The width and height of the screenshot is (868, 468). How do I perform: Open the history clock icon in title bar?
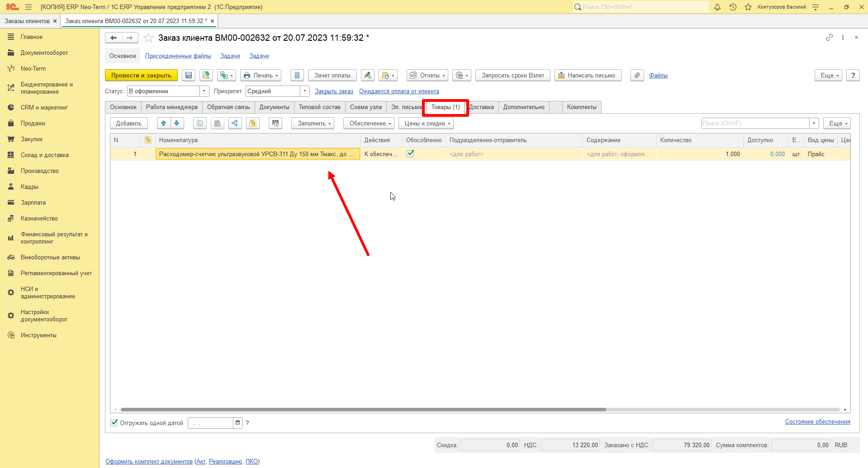point(733,7)
